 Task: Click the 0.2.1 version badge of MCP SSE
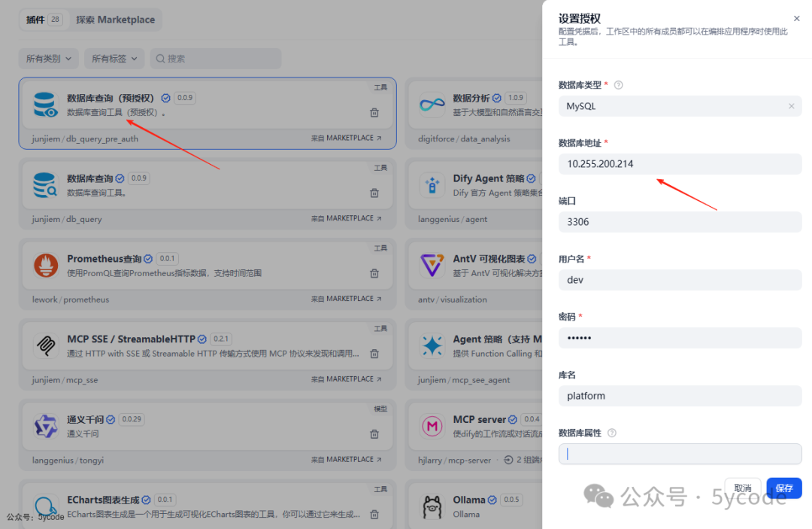coord(221,339)
